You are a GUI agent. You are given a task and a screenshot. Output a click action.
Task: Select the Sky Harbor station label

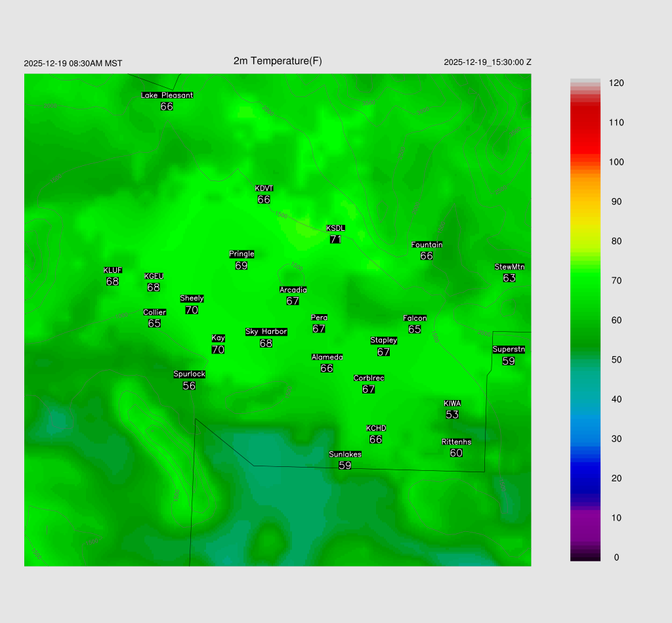266,332
